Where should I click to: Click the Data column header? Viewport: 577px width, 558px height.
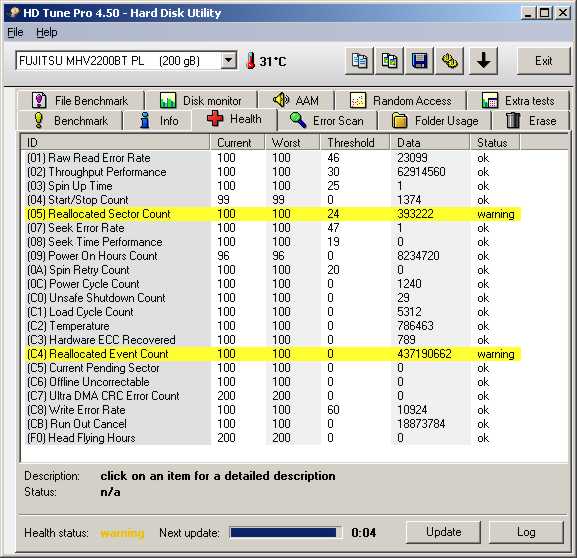(x=430, y=142)
